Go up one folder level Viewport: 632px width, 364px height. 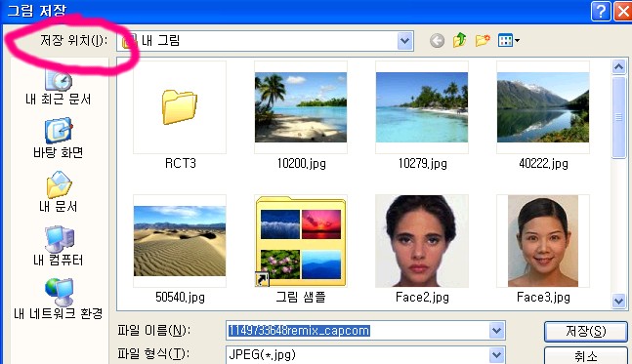click(459, 40)
